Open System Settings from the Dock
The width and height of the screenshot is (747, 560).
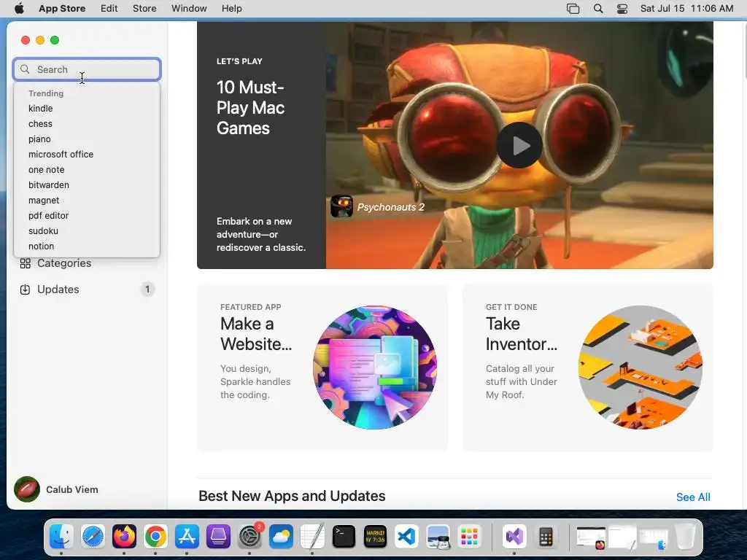[x=249, y=537]
